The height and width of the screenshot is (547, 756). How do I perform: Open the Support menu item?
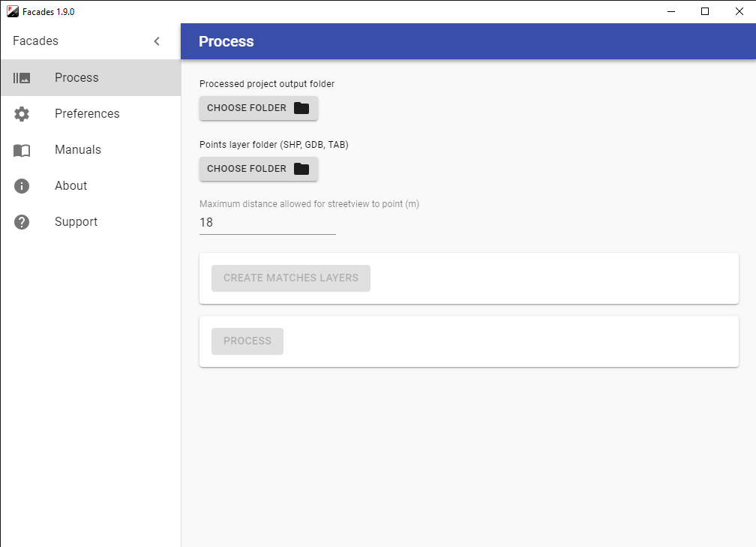91,222
